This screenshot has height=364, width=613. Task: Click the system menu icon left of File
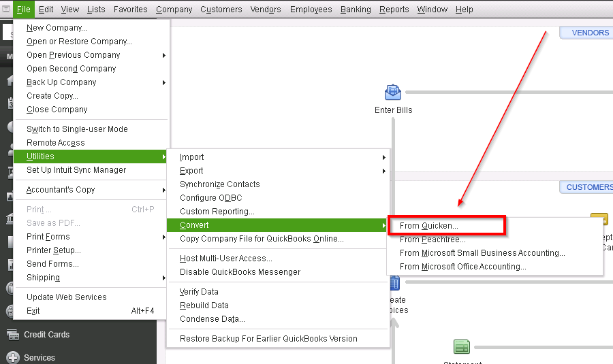[x=6, y=10]
